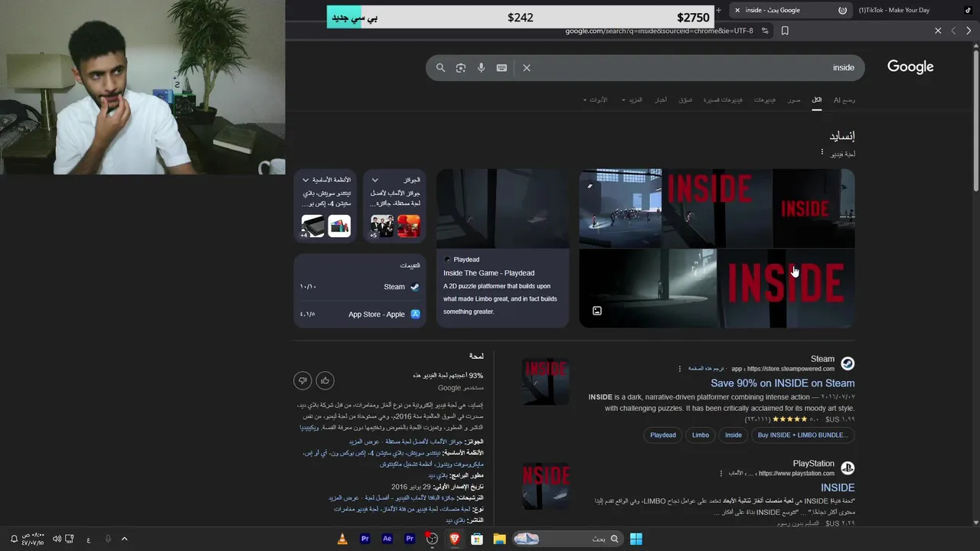Open the أخبار news tab
This screenshot has width=980, height=551.
[660, 100]
